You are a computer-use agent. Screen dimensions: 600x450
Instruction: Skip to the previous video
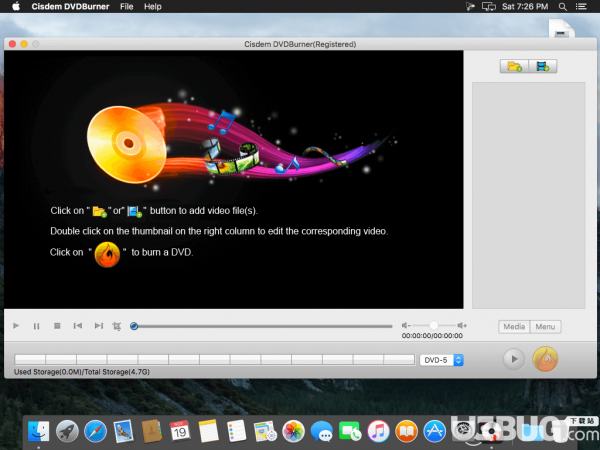click(x=78, y=326)
